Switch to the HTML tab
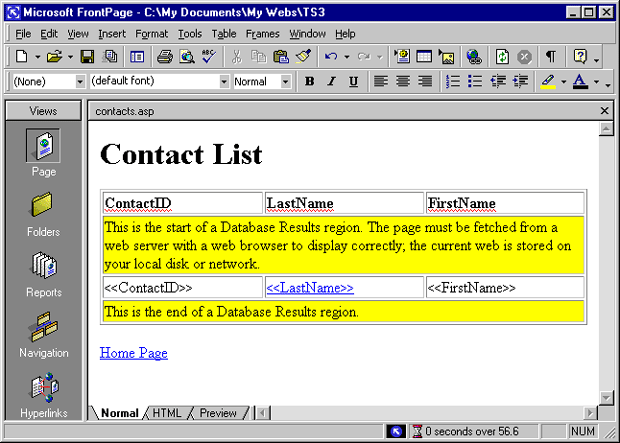 click(x=166, y=413)
